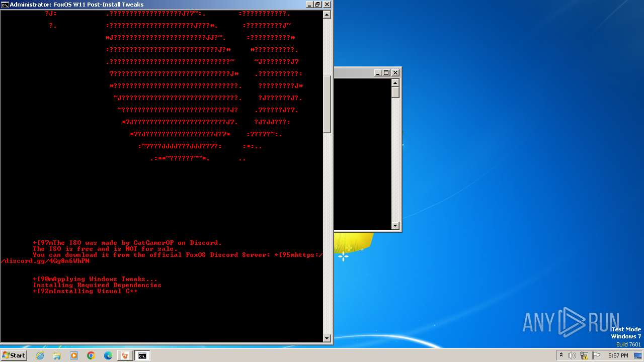Open the network status tray icon
Viewport: 644px width, 362px height.
(584, 355)
